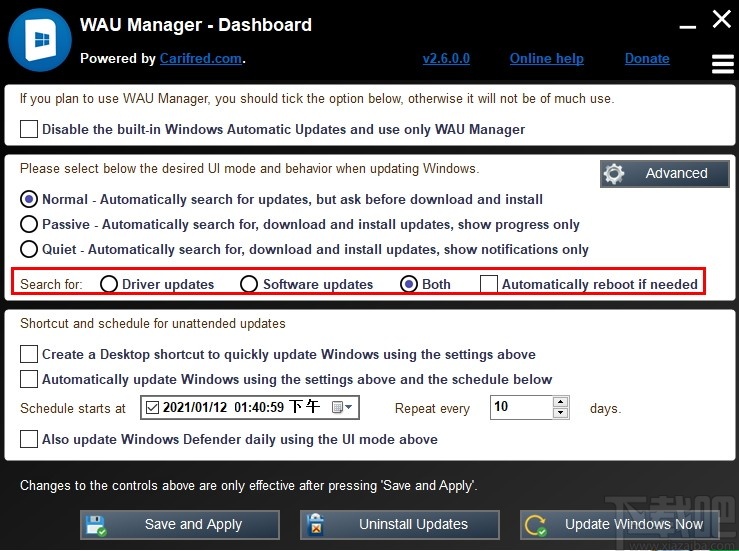The height and width of the screenshot is (551, 739).
Task: Choose Driver updates radio button
Action: pyautogui.click(x=109, y=284)
